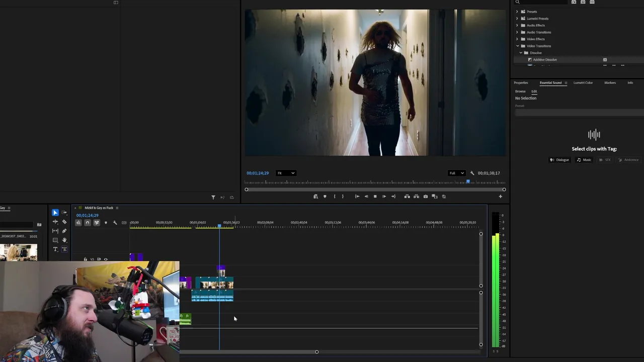Click the Program Monitor playhead marker
The width and height of the screenshot is (644, 362).
click(x=468, y=182)
